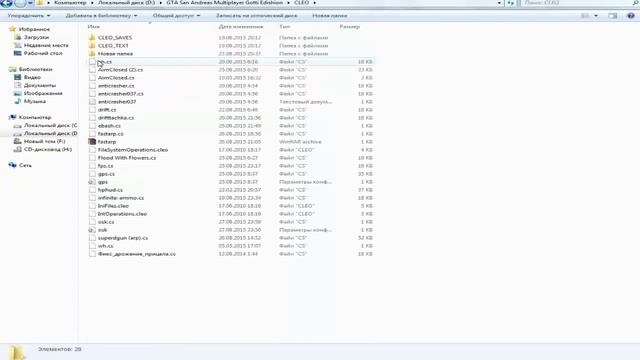This screenshot has height=360, width=640.
Task: Select the file gps.cs
Action: [106, 174]
